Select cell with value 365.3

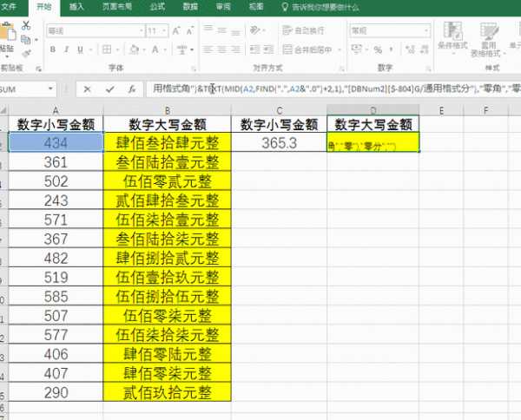279,143
